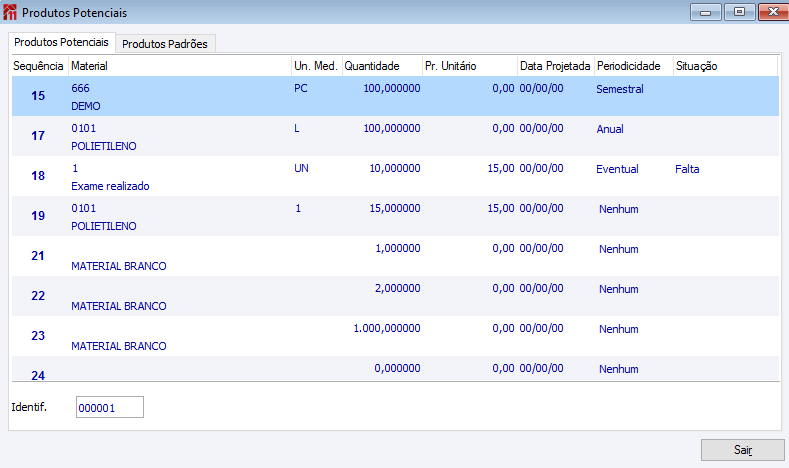This screenshot has height=468, width=789.
Task: Click quantity 0,000000 in row 24
Action: point(398,368)
